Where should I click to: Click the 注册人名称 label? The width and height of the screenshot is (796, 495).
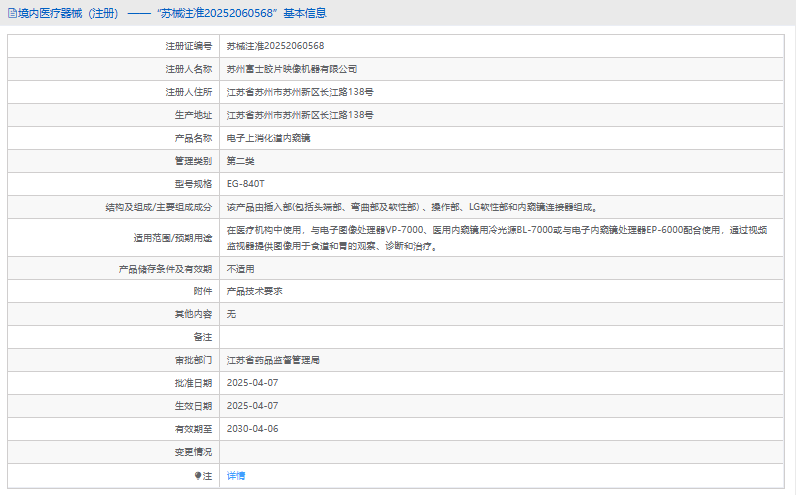[188, 69]
